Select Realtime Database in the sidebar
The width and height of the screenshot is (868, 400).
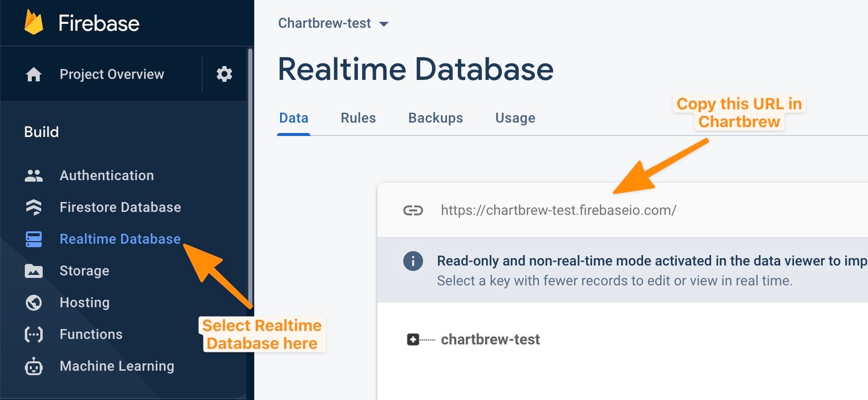click(120, 239)
